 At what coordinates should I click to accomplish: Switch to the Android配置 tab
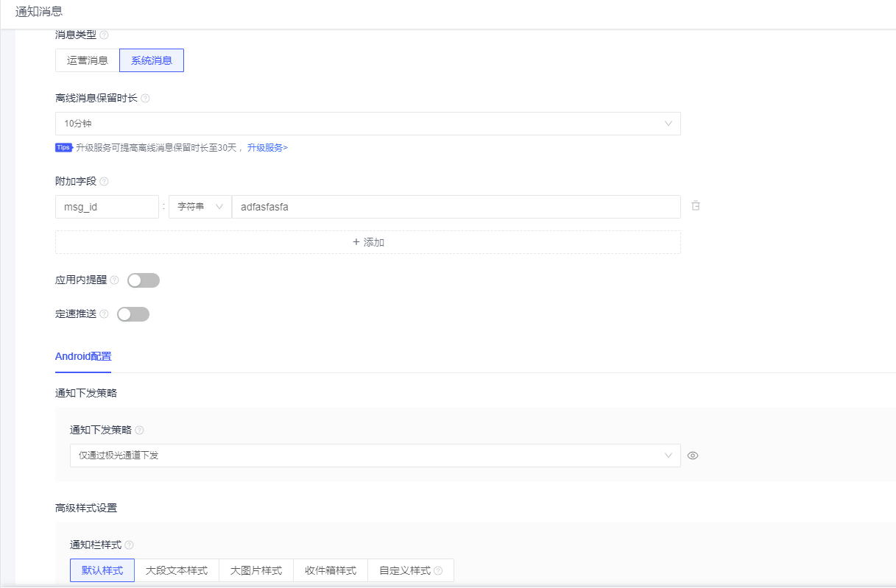83,356
